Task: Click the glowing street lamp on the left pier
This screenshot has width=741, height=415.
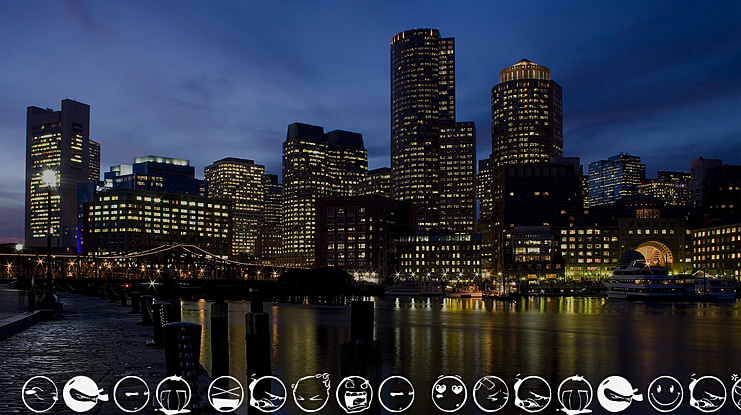Action: (x=49, y=179)
